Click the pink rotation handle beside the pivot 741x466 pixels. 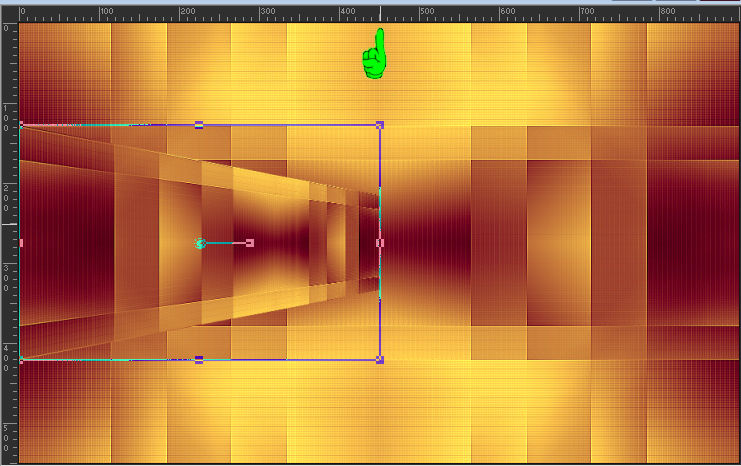click(x=249, y=242)
